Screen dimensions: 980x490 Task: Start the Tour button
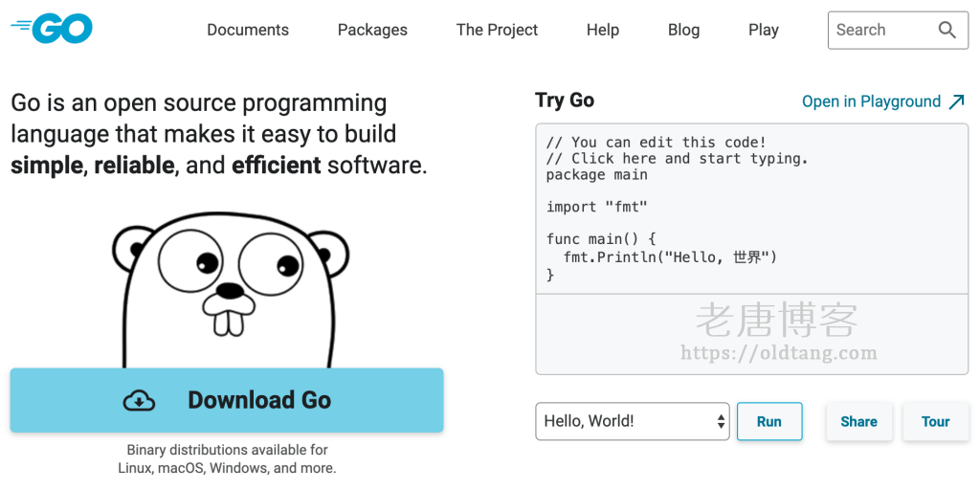(x=936, y=421)
